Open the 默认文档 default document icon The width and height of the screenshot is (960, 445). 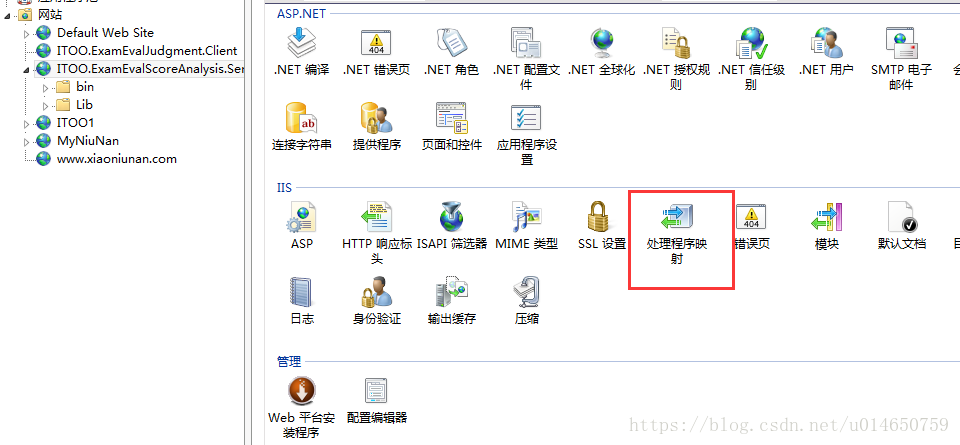click(901, 226)
